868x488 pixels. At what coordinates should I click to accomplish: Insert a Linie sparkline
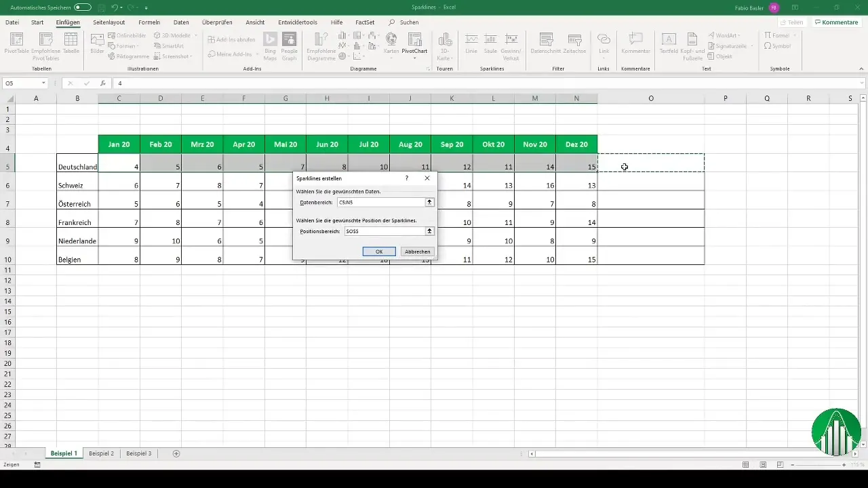tap(471, 44)
